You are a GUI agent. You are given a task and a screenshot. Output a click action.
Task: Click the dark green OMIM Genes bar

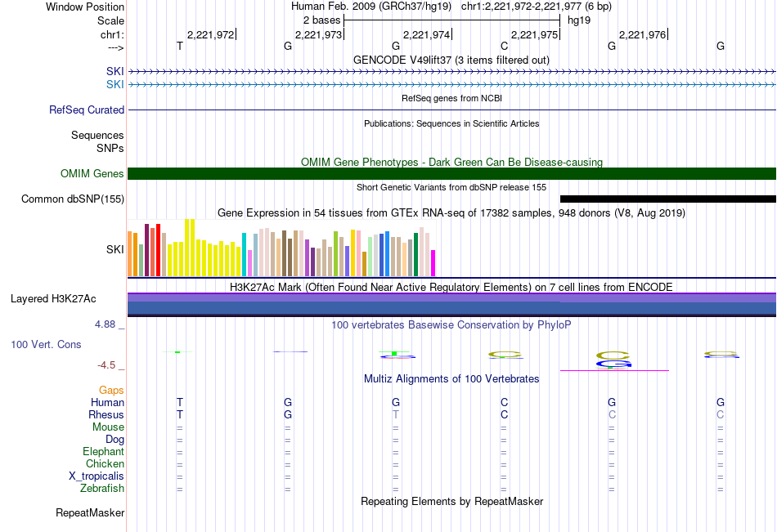pos(452,173)
